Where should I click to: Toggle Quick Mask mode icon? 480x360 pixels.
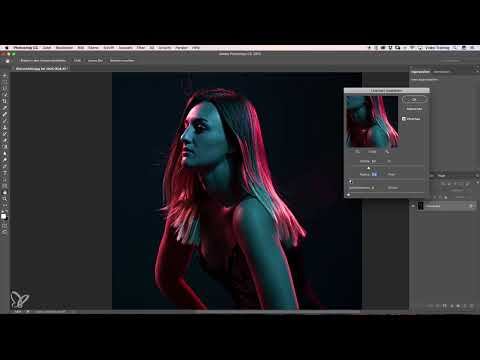coord(5,226)
